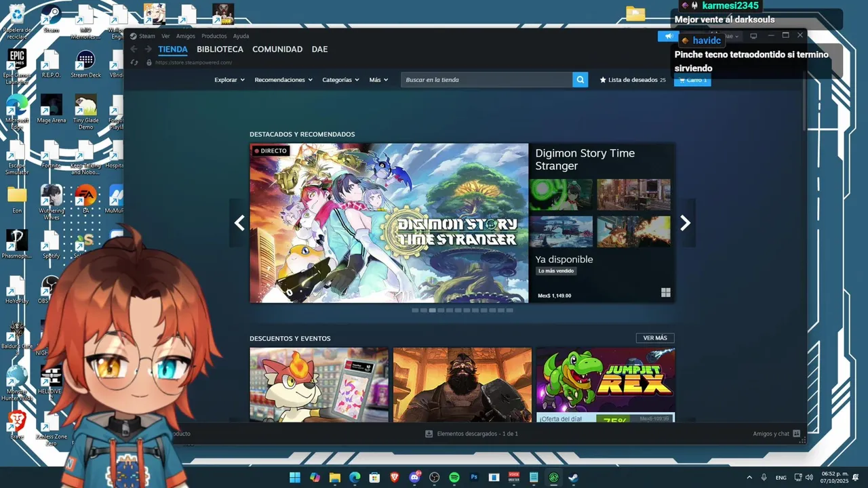Expand the Recomendaciones dropdown

click(283, 80)
